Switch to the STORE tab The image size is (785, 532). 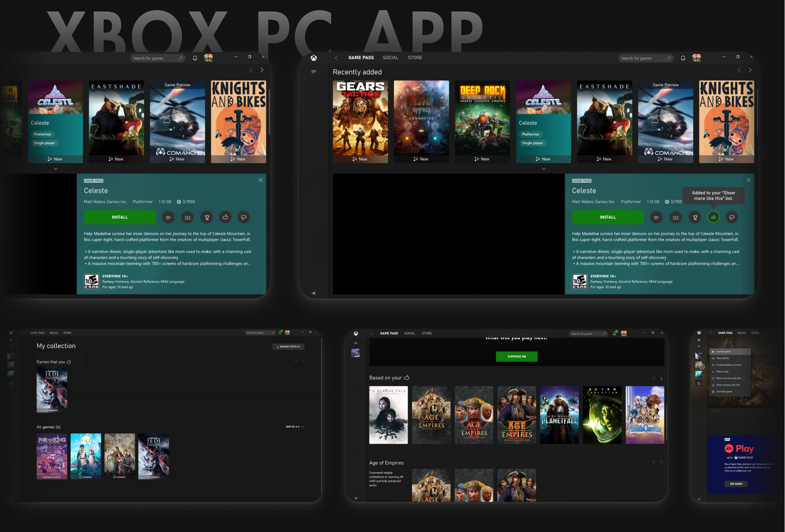[x=415, y=58]
